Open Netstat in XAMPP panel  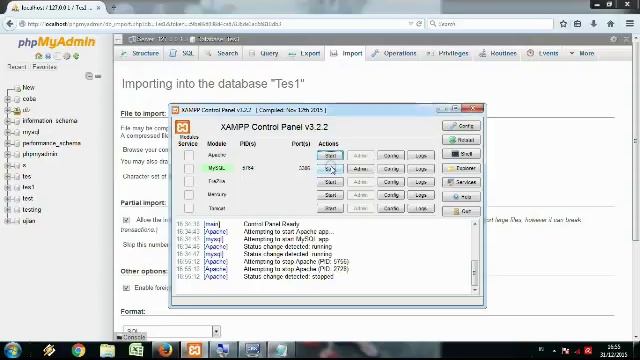[x=461, y=140]
